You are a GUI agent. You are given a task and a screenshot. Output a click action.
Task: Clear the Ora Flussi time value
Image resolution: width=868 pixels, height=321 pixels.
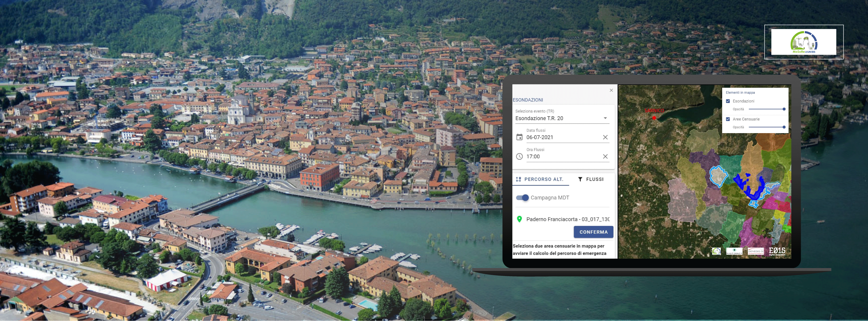[x=605, y=156]
